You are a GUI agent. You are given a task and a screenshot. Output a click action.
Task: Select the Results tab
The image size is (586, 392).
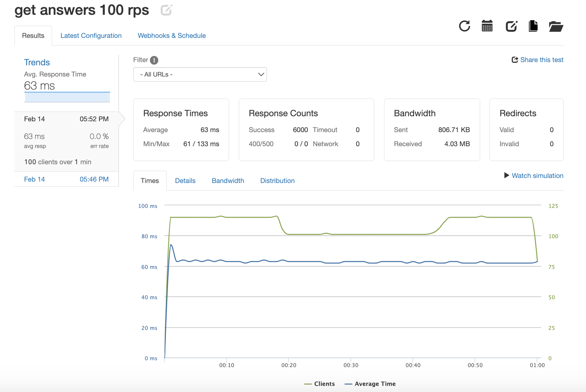[33, 36]
